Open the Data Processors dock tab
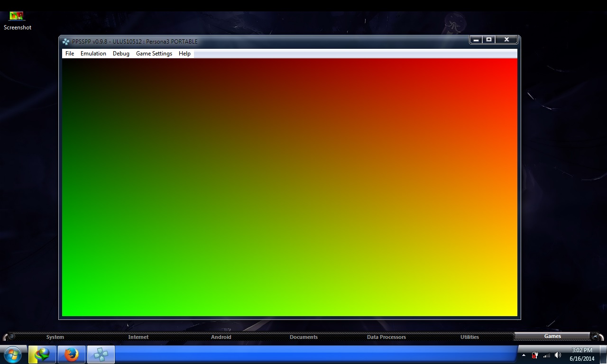The width and height of the screenshot is (607, 364). pos(386,337)
